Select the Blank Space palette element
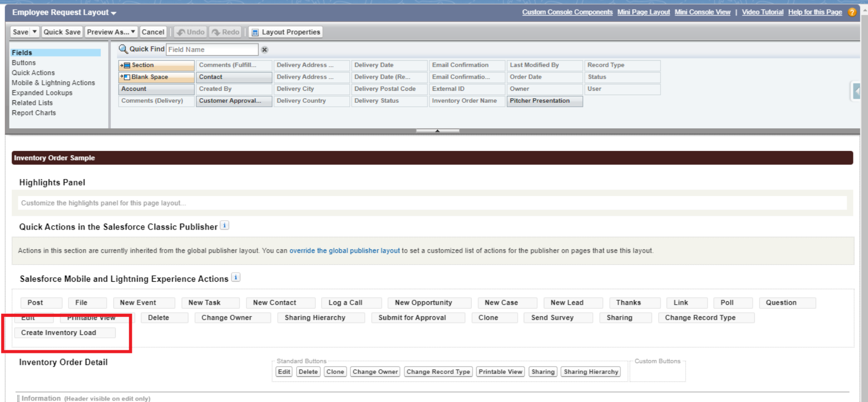 (x=156, y=77)
